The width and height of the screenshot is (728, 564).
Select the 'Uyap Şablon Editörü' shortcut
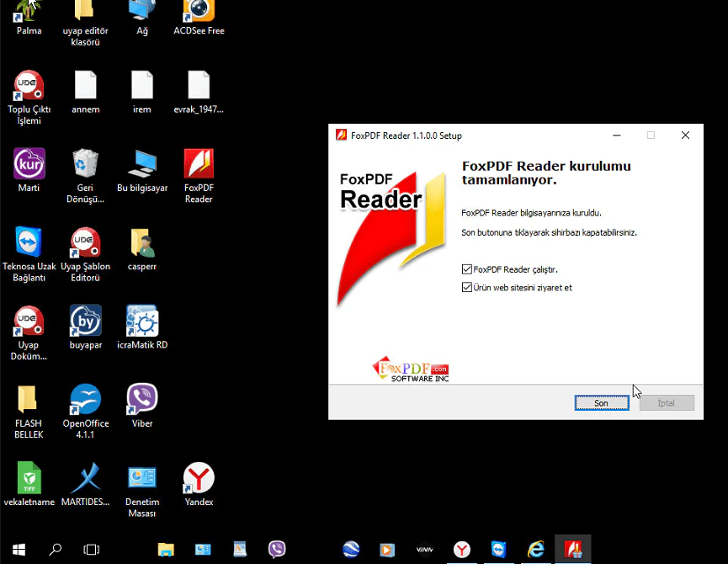pos(86,254)
